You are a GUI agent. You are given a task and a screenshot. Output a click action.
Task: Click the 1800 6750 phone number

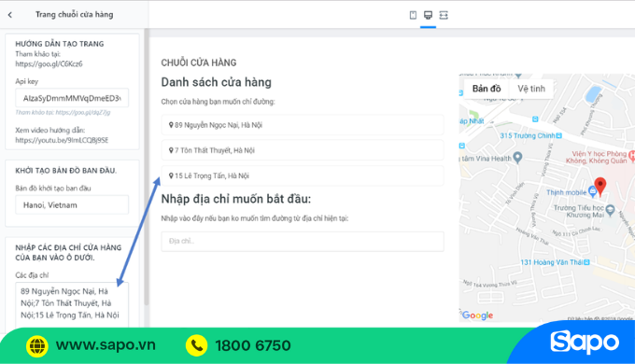[x=253, y=345]
